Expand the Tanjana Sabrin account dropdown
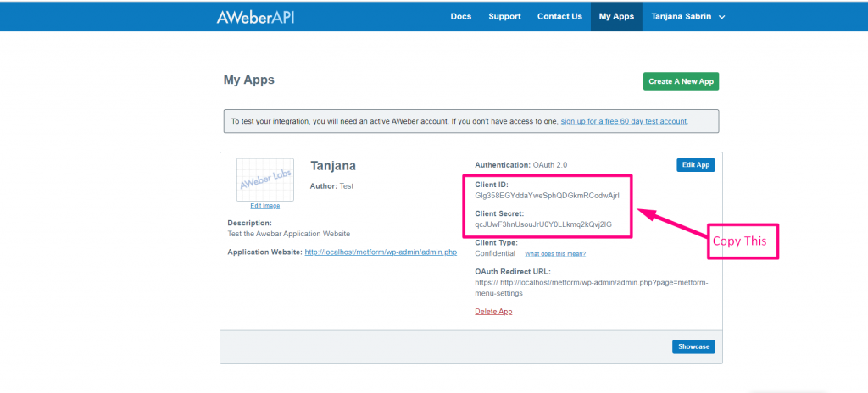The image size is (868, 393). (x=688, y=17)
